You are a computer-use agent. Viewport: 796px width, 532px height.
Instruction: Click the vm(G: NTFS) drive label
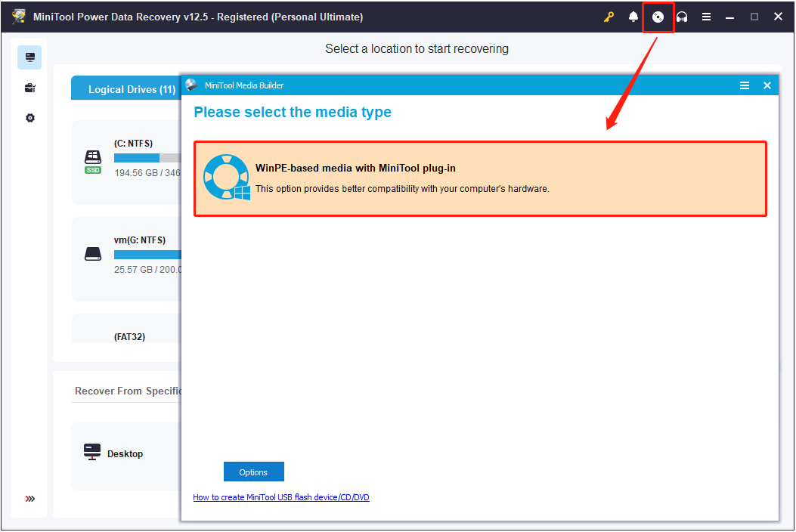(x=140, y=240)
